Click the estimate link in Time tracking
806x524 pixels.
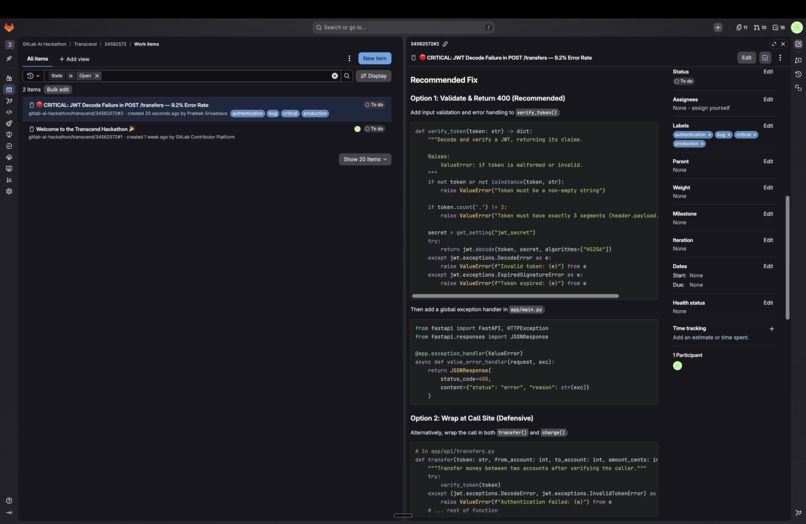click(702, 338)
